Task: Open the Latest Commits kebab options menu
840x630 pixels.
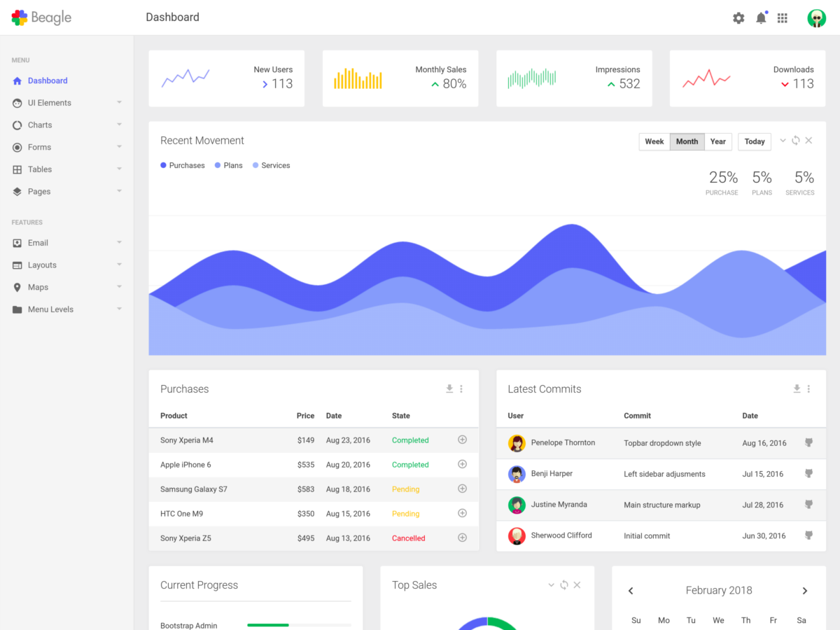Action: (x=808, y=388)
